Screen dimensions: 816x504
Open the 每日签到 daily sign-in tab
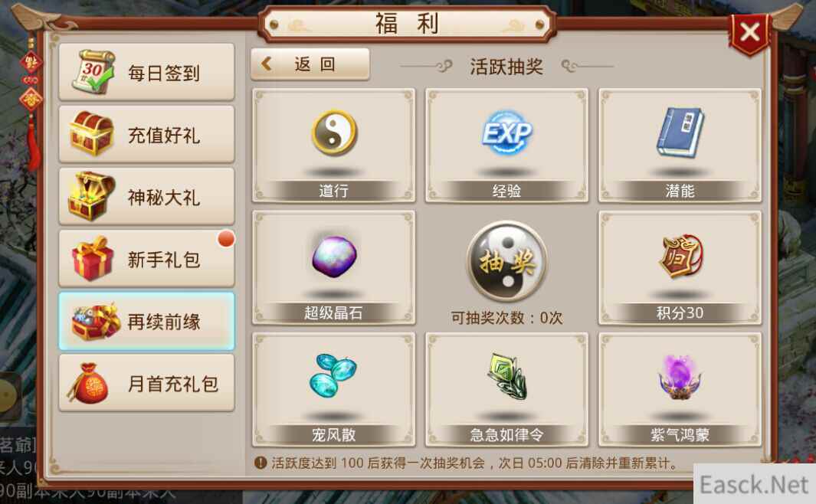[147, 72]
